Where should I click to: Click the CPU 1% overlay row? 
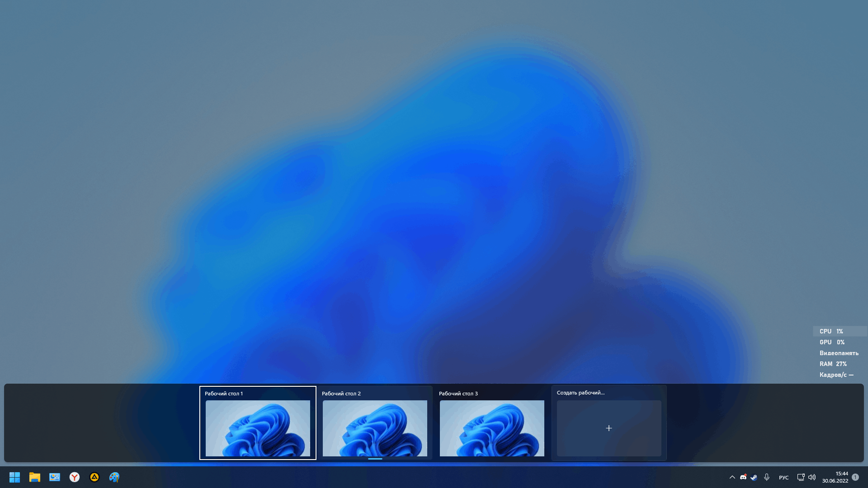click(x=840, y=331)
